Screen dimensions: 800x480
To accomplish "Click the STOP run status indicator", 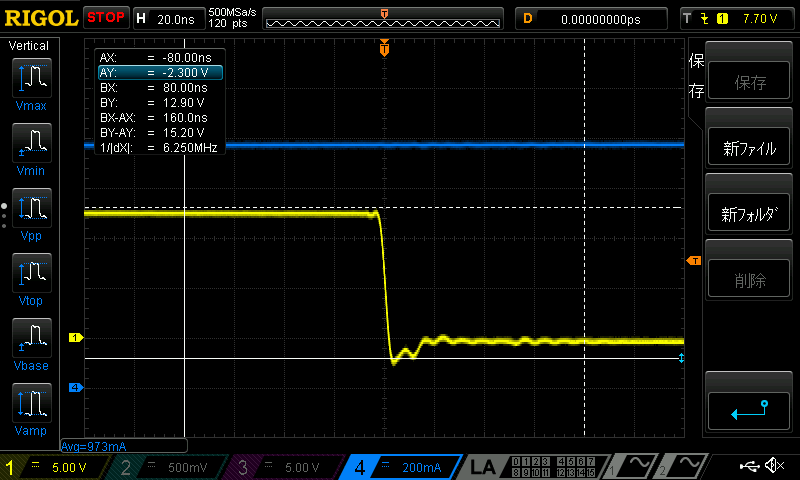I will pos(106,17).
